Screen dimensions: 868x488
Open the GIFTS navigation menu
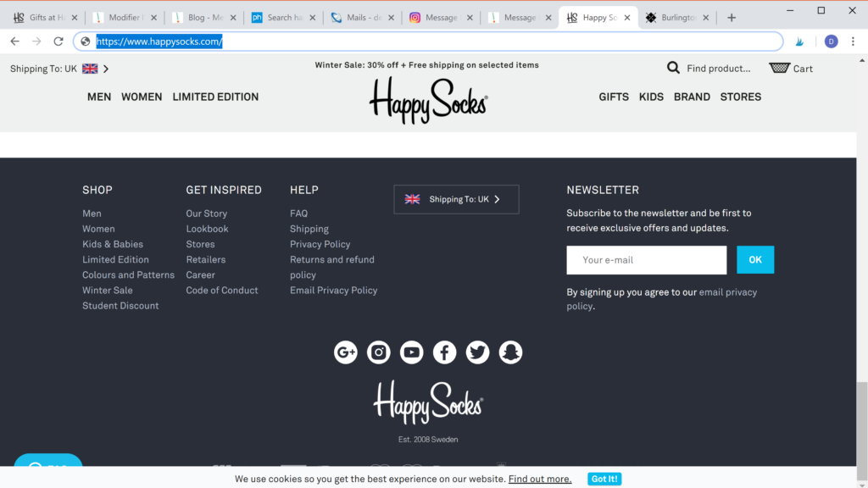(614, 97)
